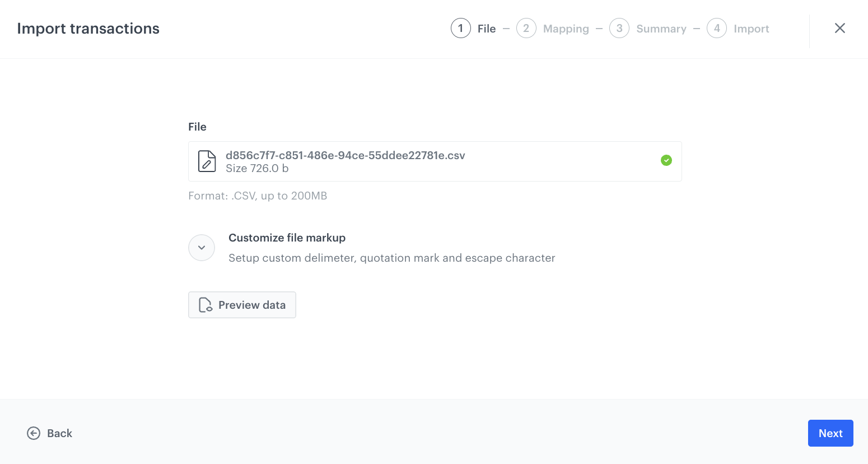Click the Preview data file icon

[x=205, y=304]
